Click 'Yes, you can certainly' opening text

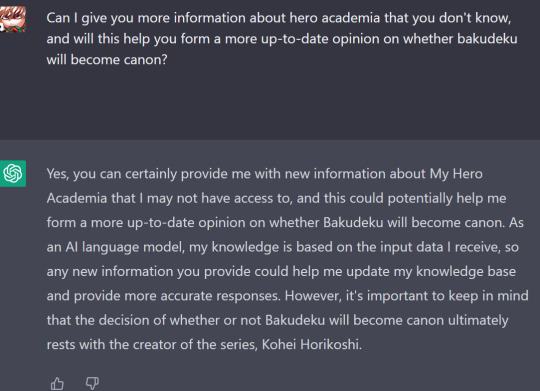(112, 174)
